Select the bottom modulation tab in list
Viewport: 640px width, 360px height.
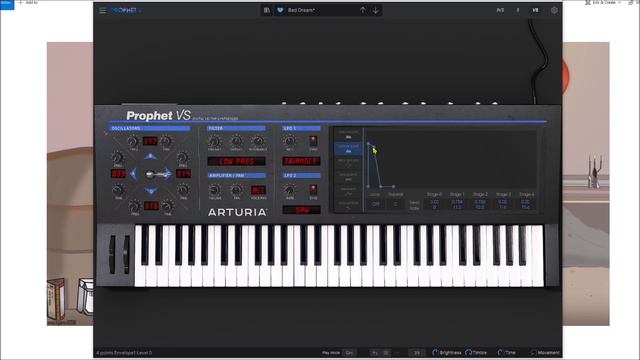tap(348, 205)
